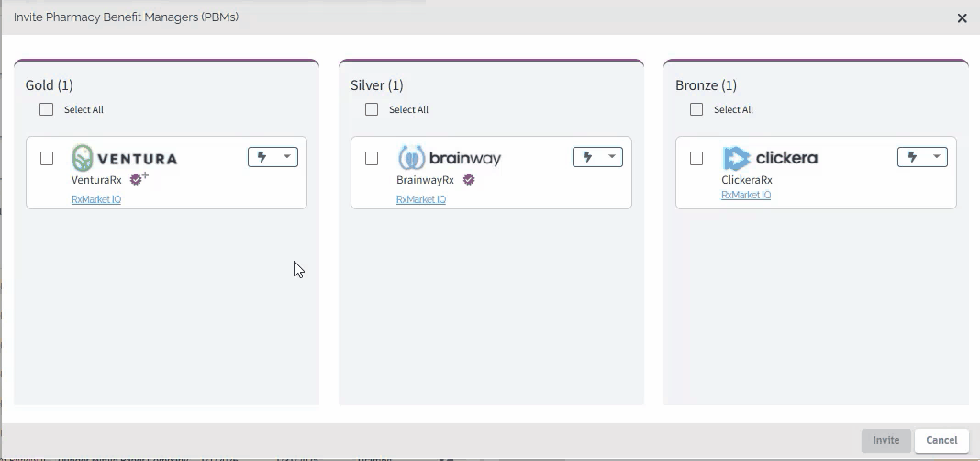980x461 pixels.
Task: Open RxMarket IQ link under VenturaRx
Action: coord(96,199)
